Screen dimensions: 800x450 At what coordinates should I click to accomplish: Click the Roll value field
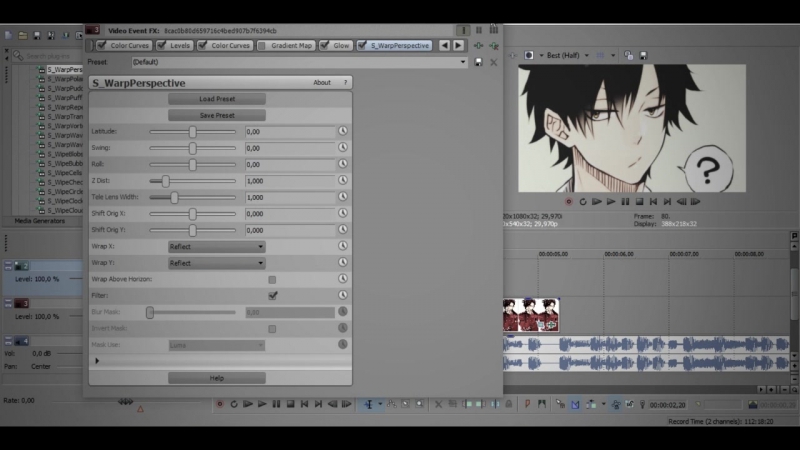[289, 165]
